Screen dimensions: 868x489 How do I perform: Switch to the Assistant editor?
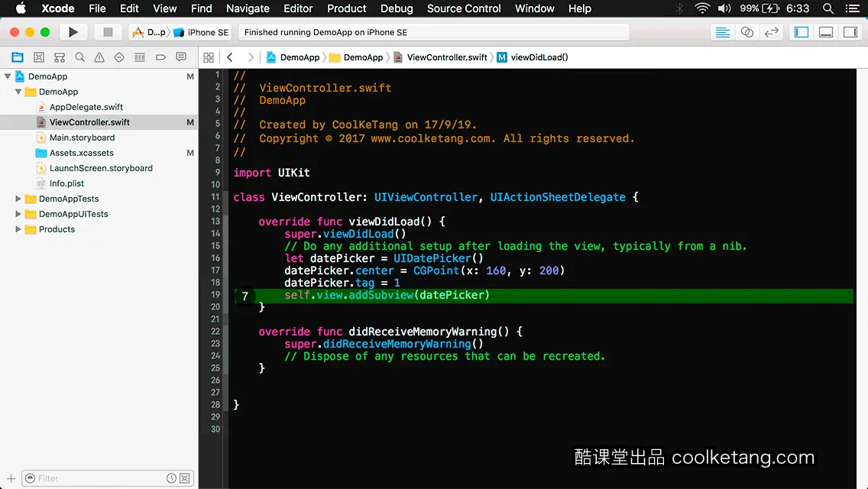click(x=747, y=32)
